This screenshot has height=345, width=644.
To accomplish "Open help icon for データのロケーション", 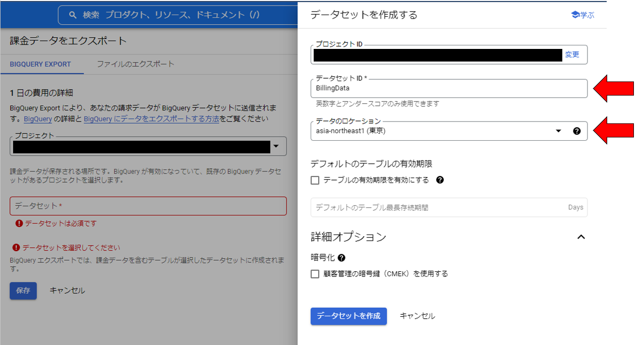I will click(577, 131).
